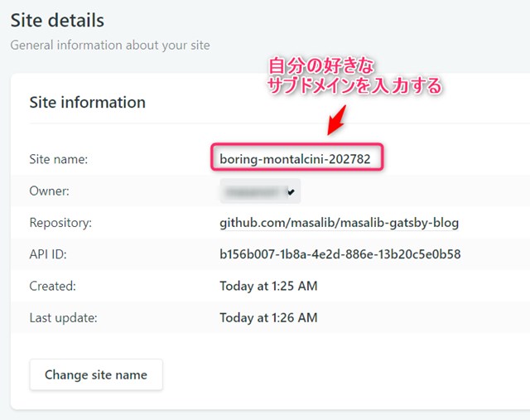Click the Repository: label
Viewport: 530px width, 420px height.
point(60,223)
